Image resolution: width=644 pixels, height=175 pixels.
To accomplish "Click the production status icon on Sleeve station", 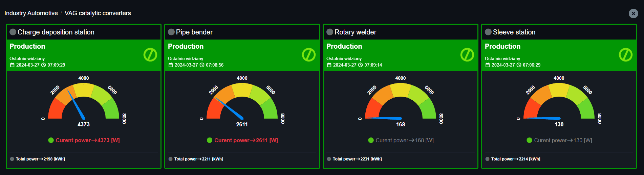I will click(625, 55).
